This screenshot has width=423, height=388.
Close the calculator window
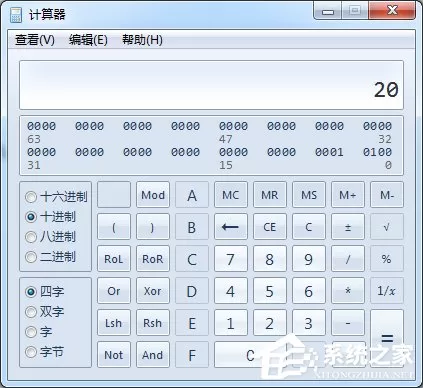point(392,11)
